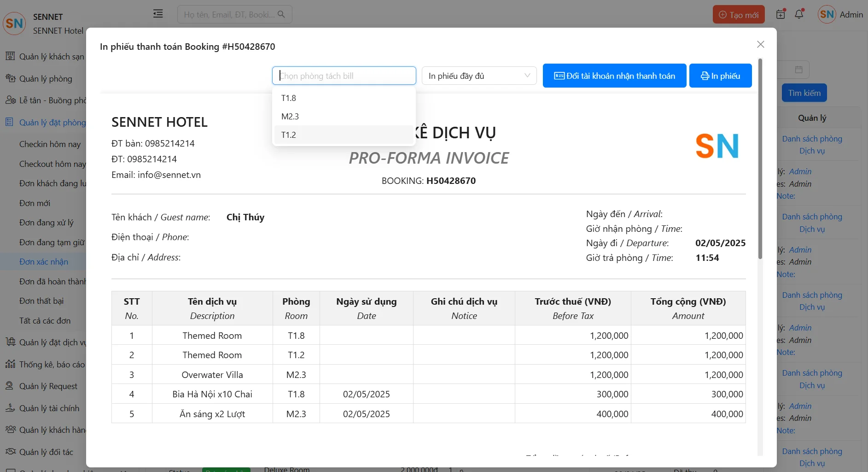Viewport: 868px width, 472px height.
Task: Click 'Đổi tài khoản nhận thanh toán' button
Action: [614, 76]
